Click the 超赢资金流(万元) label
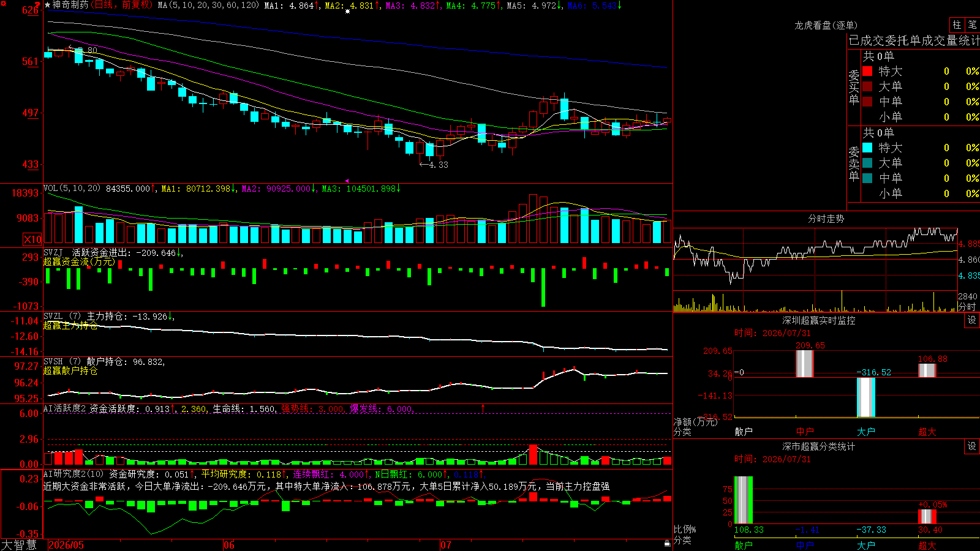 [79, 261]
